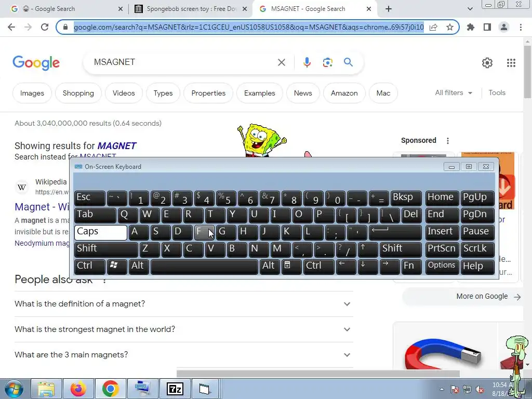Click the Chrome address bar URL
This screenshot has width=532, height=399.
point(249,27)
